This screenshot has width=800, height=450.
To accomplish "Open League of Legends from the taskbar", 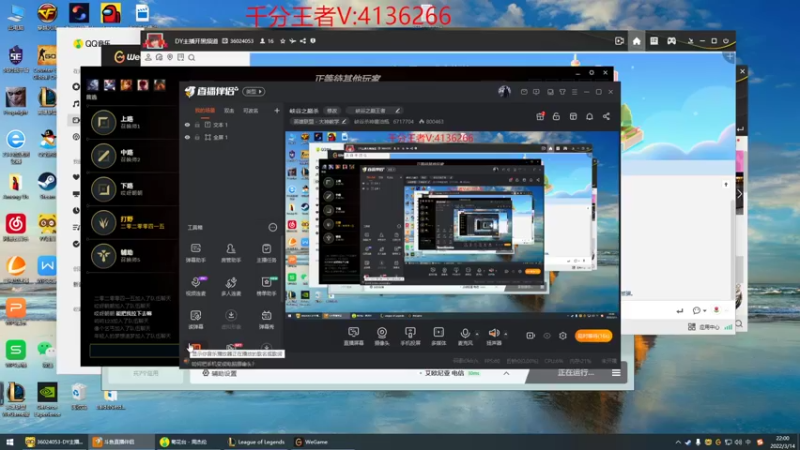I will click(x=256, y=442).
